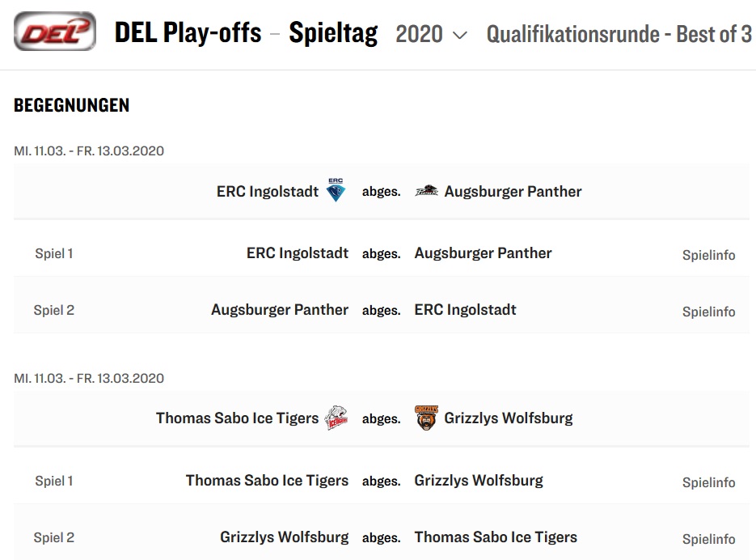Click Grizzlys Wolfsburg name in series header
756x560 pixels.
pyautogui.click(x=509, y=418)
